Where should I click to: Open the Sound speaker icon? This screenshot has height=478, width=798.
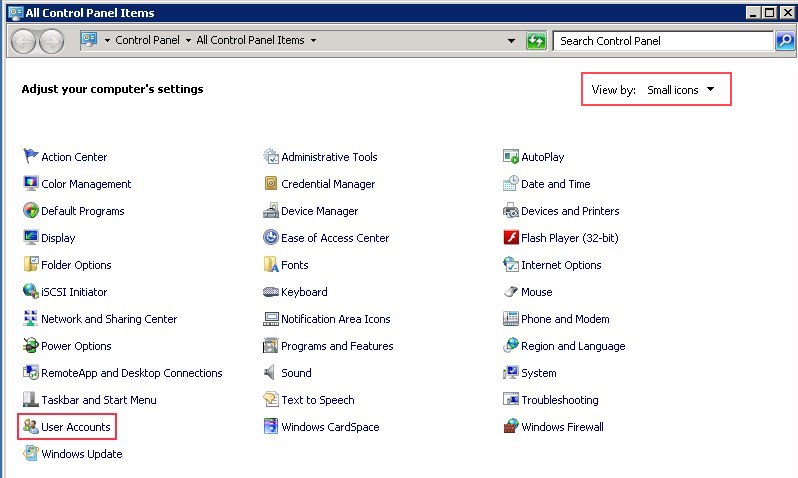(x=271, y=372)
